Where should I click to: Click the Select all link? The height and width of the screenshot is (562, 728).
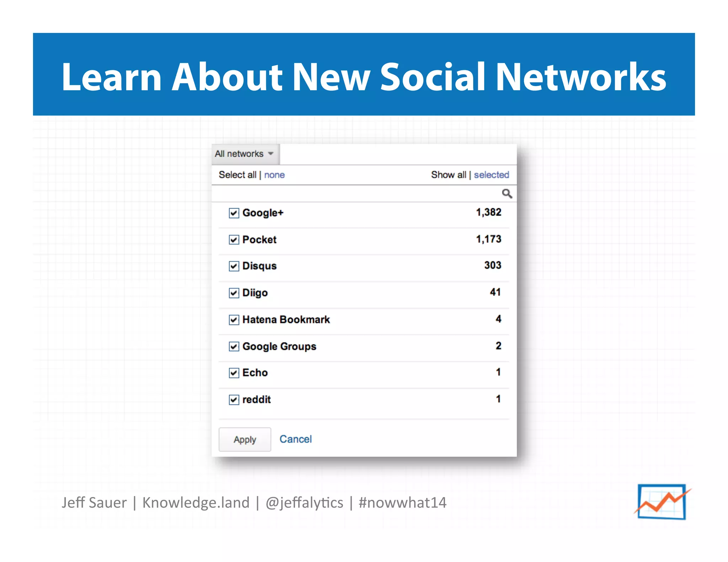[237, 175]
